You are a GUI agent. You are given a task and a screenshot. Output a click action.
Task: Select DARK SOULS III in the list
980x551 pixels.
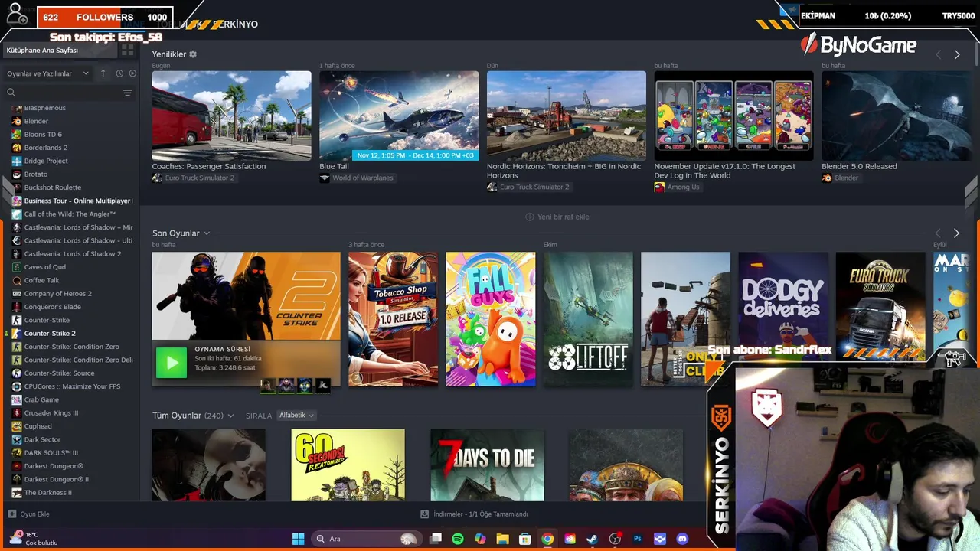51,453
